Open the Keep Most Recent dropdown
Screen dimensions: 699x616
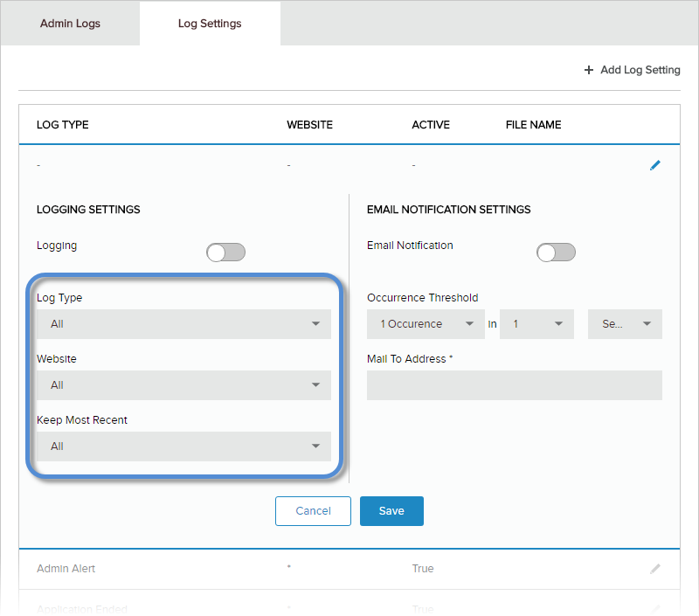click(183, 446)
